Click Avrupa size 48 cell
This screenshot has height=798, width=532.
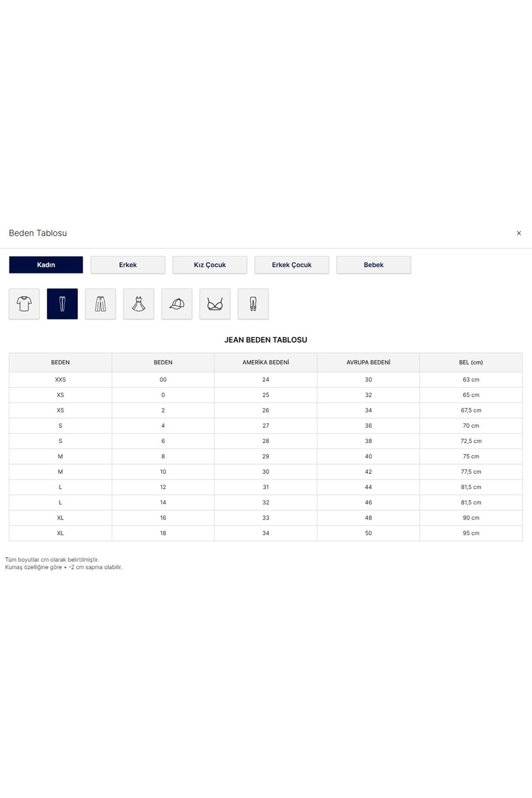(368, 518)
